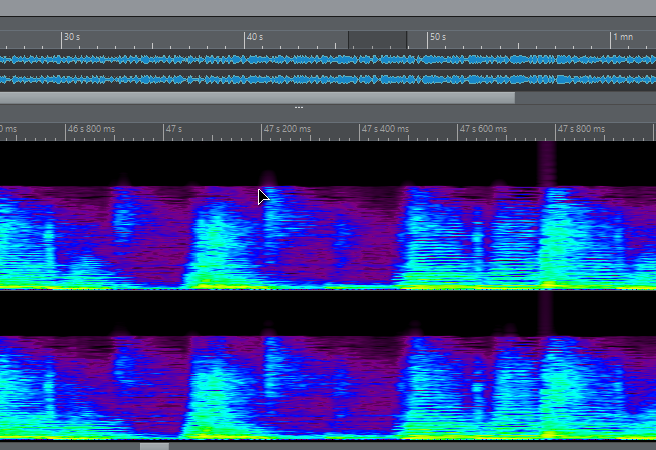Click the small bottom horizontal scrollbar thumb

pyautogui.click(x=154, y=447)
